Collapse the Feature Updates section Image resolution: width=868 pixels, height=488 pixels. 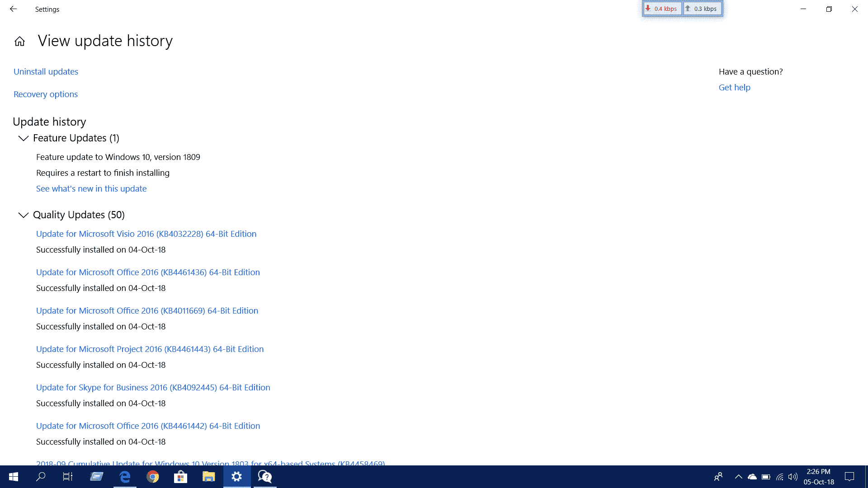pos(23,138)
